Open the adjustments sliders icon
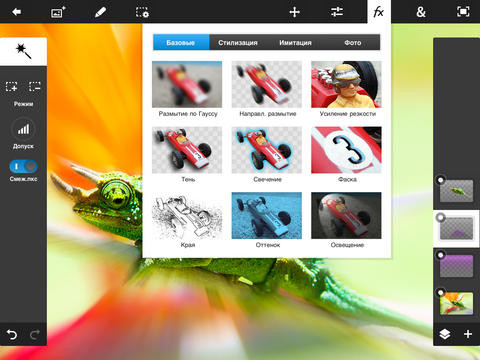 (337, 12)
